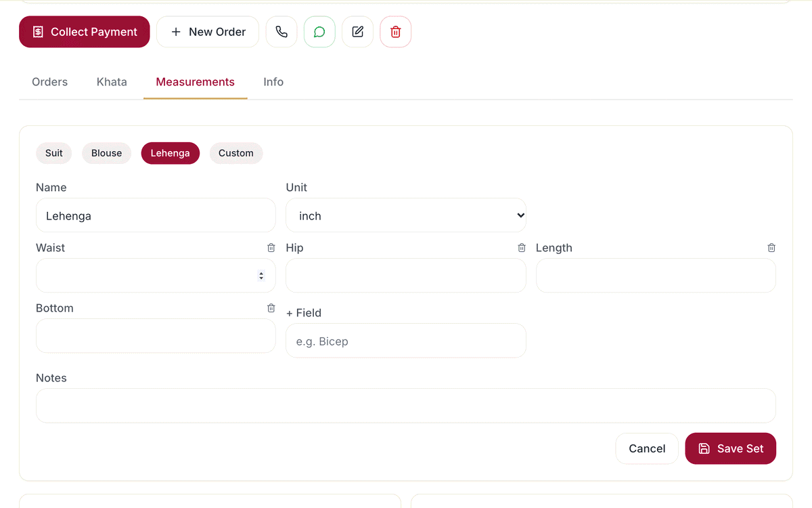The height and width of the screenshot is (508, 812).
Task: Switch to the Orders tab
Action: pos(50,82)
